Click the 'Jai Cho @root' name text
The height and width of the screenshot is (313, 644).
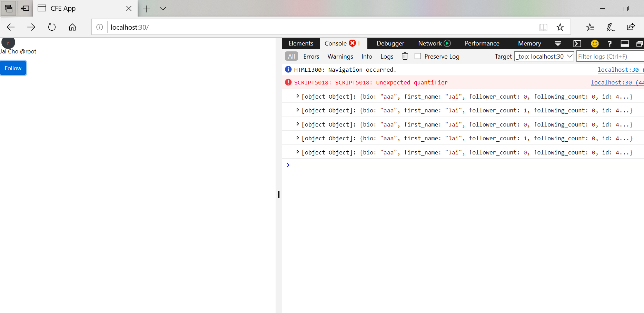[18, 51]
